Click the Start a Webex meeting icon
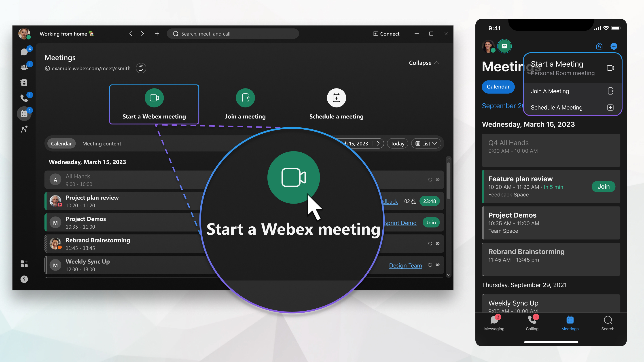The image size is (644, 362). pos(154,97)
